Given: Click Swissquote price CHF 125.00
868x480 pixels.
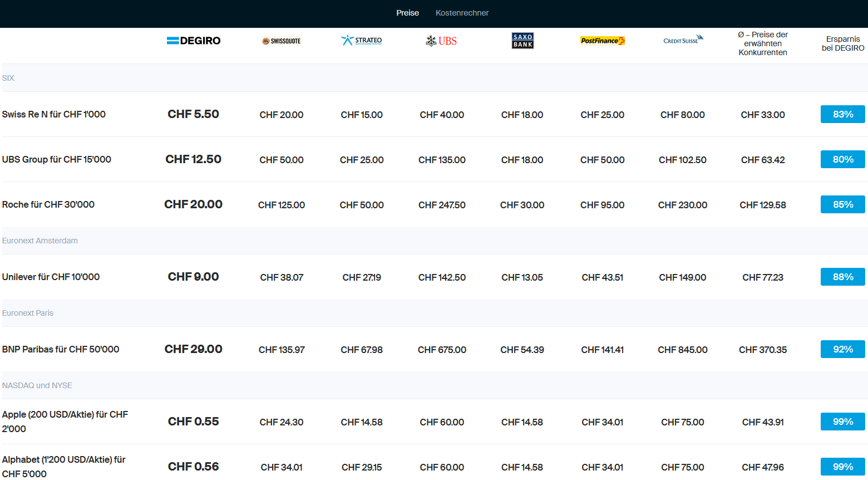Looking at the screenshot, I should [x=282, y=205].
